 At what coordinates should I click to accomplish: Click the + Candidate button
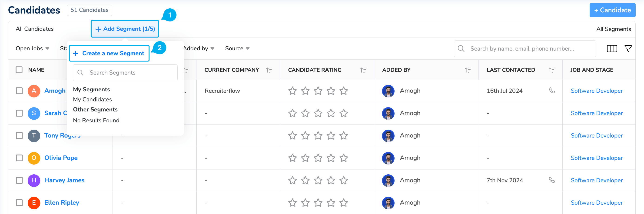612,10
